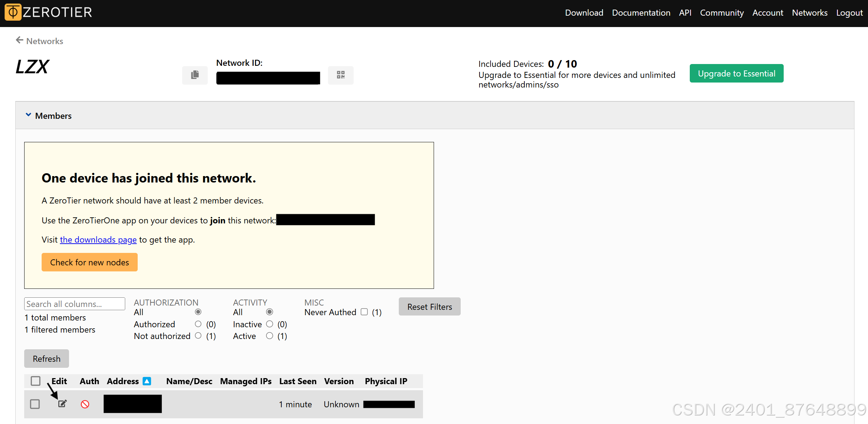This screenshot has height=424, width=868.
Task: Click the red not-authorized icon
Action: [85, 404]
